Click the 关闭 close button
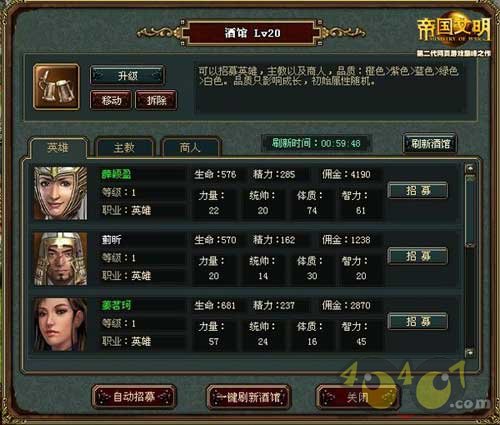 [358, 397]
